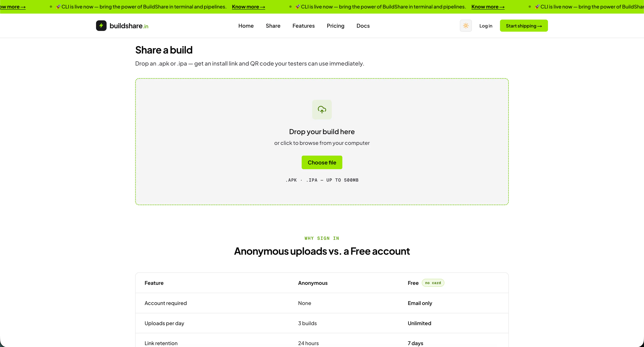Click the '.APK · .IPA — UP TO 500MB' text
Screen dimensions: 644x347
322,180
